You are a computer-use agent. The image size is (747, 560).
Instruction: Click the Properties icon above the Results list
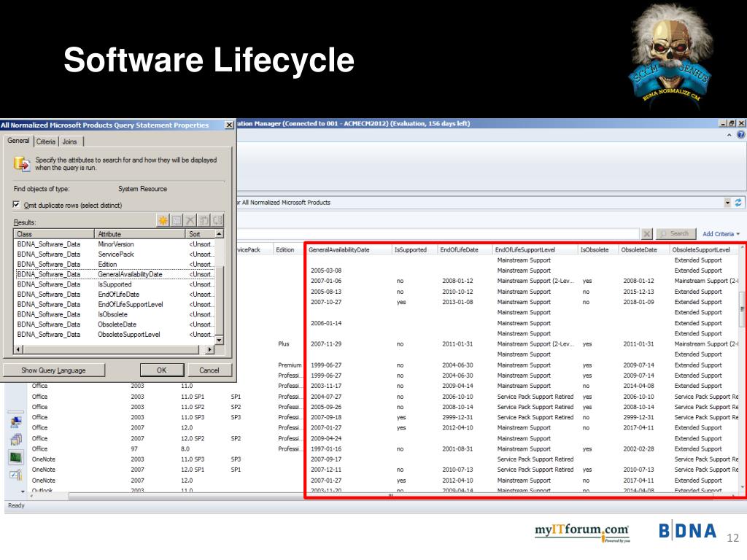(x=177, y=220)
